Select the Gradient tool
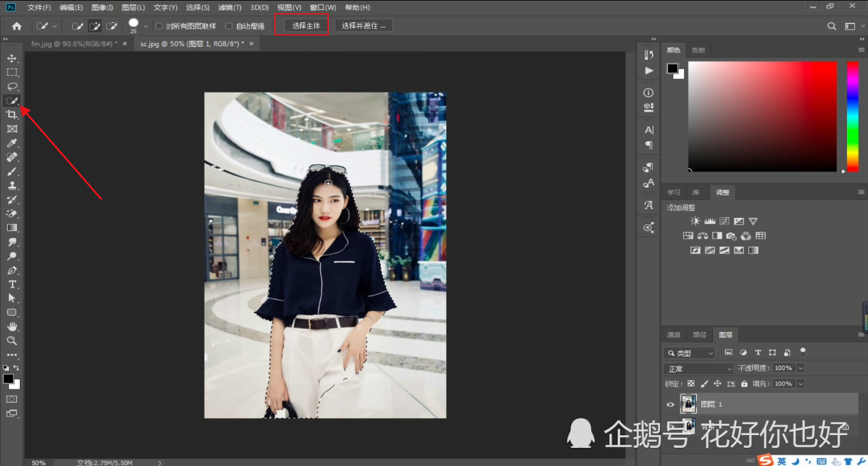Viewport: 868px width, 466px height. pos(11,228)
